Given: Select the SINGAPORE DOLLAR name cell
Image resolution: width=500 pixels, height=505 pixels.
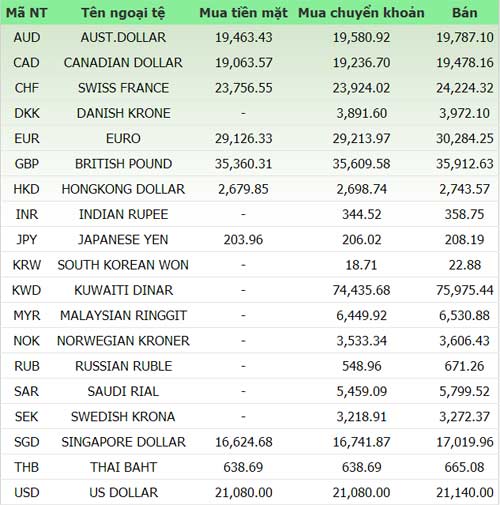Looking at the screenshot, I should pyautogui.click(x=123, y=442).
